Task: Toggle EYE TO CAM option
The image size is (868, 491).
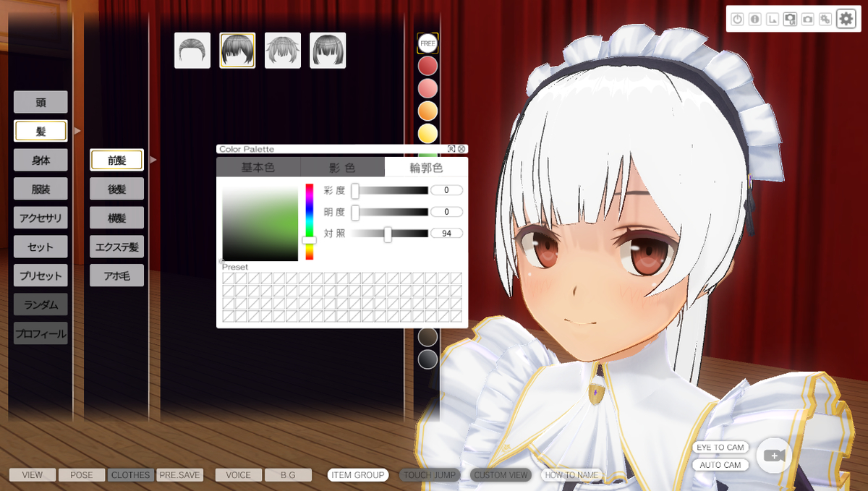Action: coord(720,448)
